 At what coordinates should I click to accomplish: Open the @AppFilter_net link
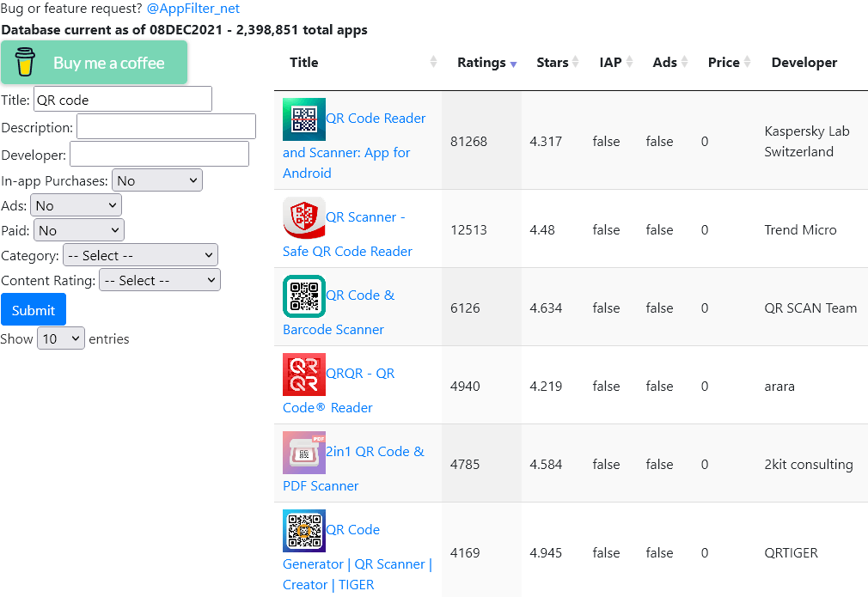pos(194,9)
